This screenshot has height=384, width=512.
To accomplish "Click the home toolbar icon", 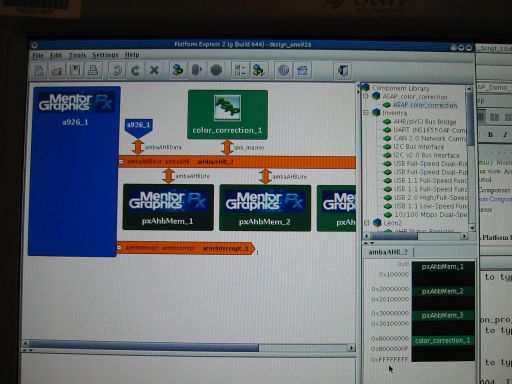I will click(303, 71).
